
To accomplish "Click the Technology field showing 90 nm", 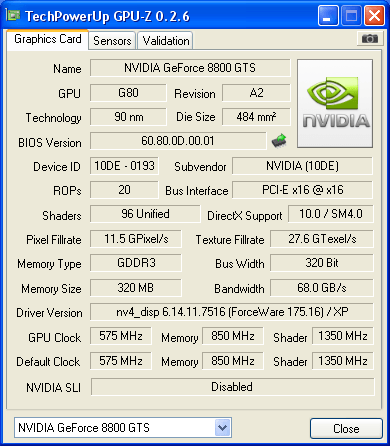I will click(x=128, y=117).
